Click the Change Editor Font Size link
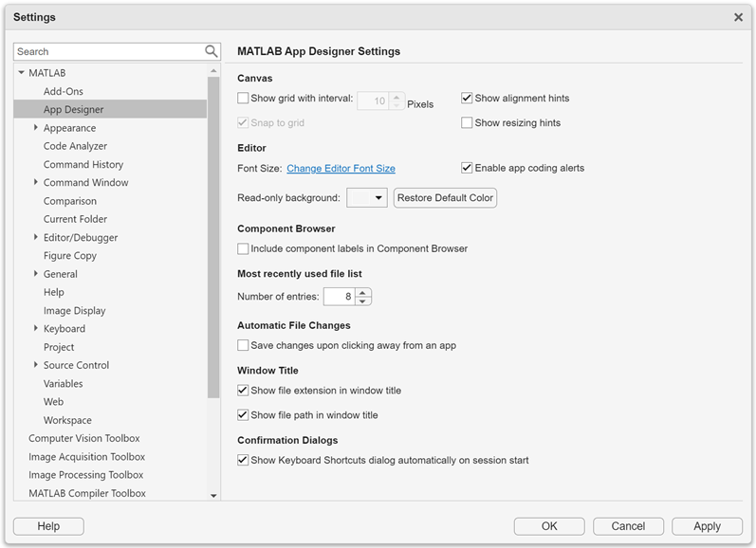756x548 pixels. click(341, 169)
